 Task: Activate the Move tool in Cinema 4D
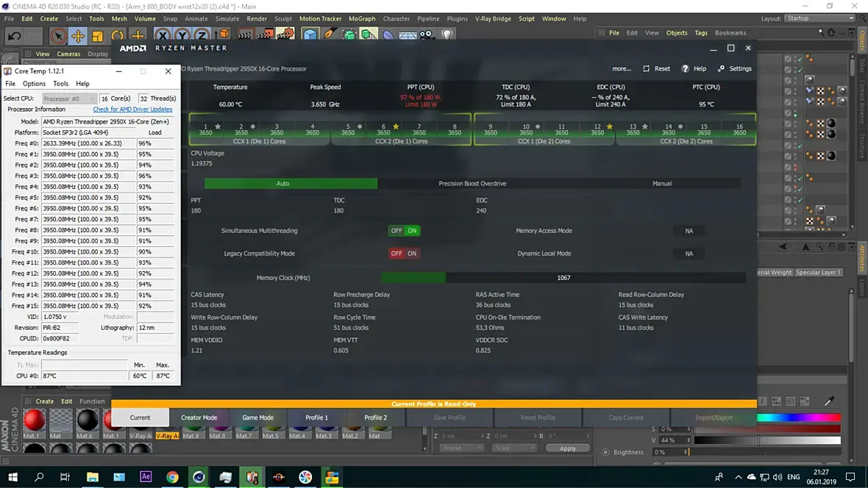click(78, 36)
